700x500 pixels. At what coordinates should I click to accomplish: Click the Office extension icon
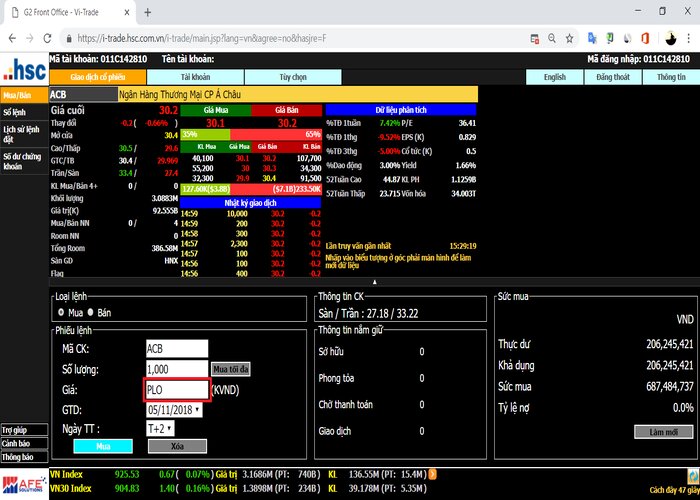(x=645, y=38)
